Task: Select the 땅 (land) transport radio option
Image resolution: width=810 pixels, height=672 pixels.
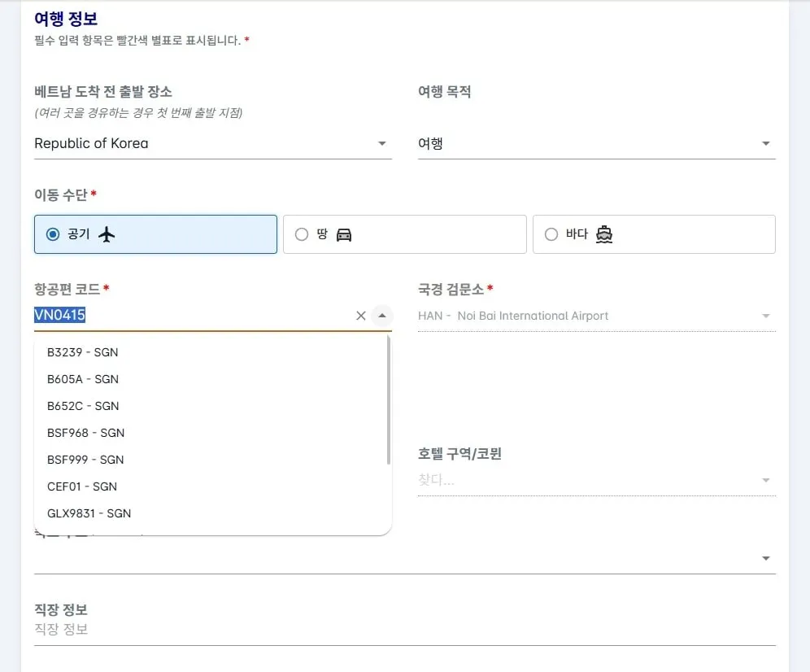Action: [x=404, y=234]
